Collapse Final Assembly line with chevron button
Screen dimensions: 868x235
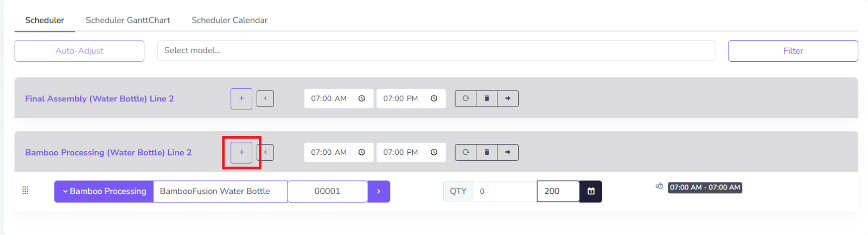(265, 99)
